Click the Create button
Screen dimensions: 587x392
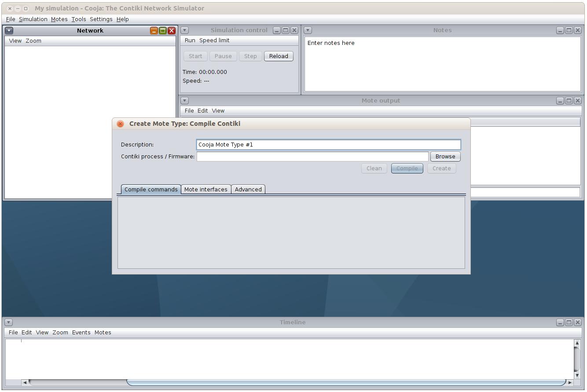(441, 169)
